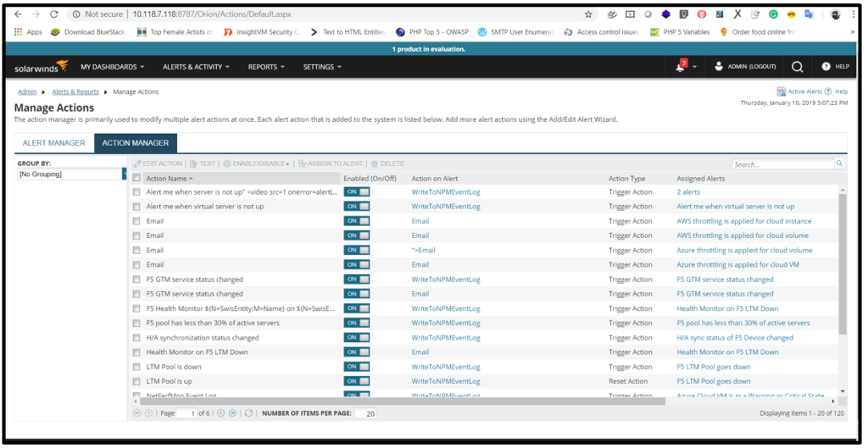Go to previous page pagination icon

(148, 413)
